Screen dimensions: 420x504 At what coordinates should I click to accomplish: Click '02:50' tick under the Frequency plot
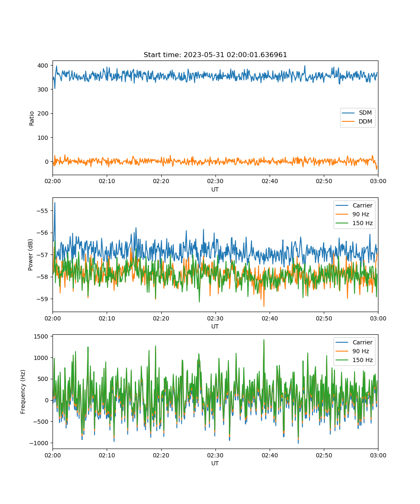(x=324, y=455)
